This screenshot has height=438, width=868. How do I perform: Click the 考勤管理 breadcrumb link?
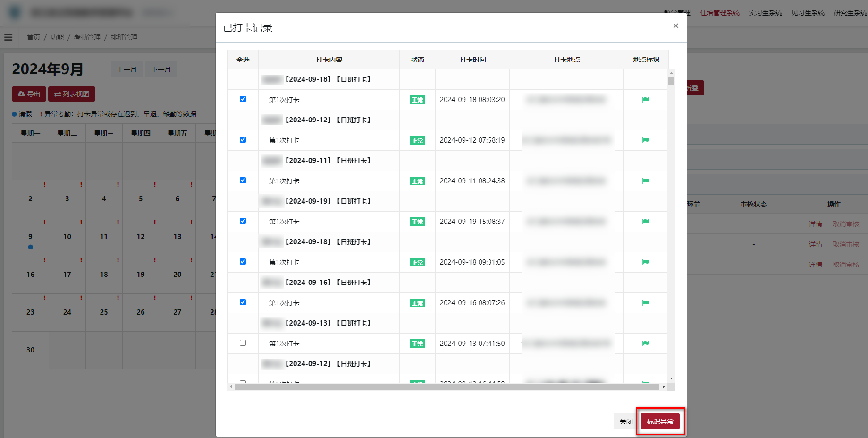(x=87, y=37)
